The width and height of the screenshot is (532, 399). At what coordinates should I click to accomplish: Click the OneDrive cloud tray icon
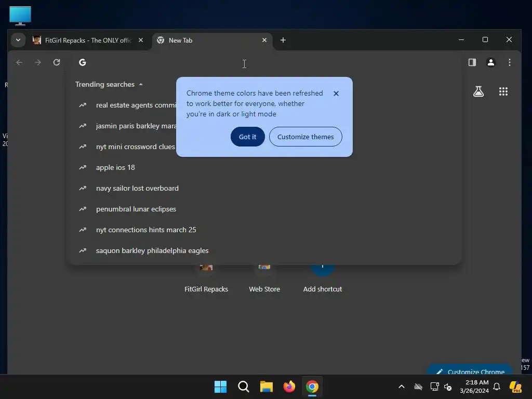coord(418,387)
